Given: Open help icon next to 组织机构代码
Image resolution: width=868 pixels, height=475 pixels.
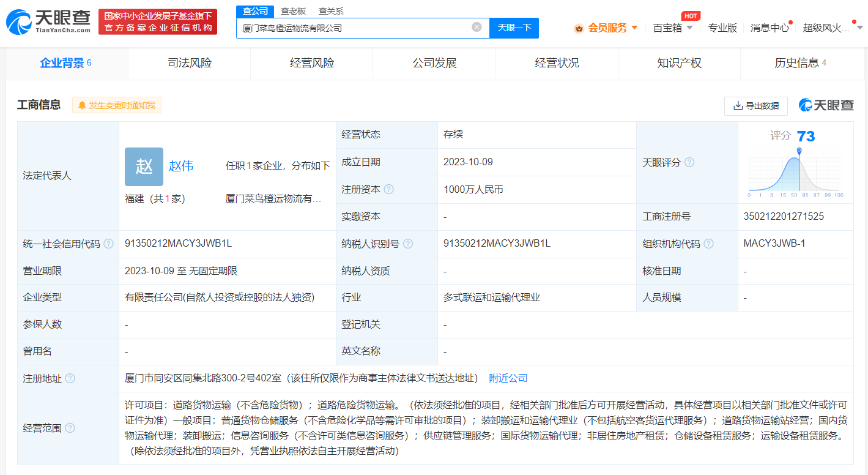Looking at the screenshot, I should (x=708, y=244).
